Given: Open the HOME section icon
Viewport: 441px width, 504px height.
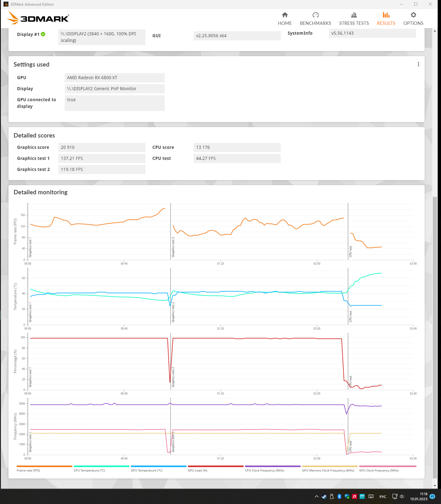Looking at the screenshot, I should point(285,15).
